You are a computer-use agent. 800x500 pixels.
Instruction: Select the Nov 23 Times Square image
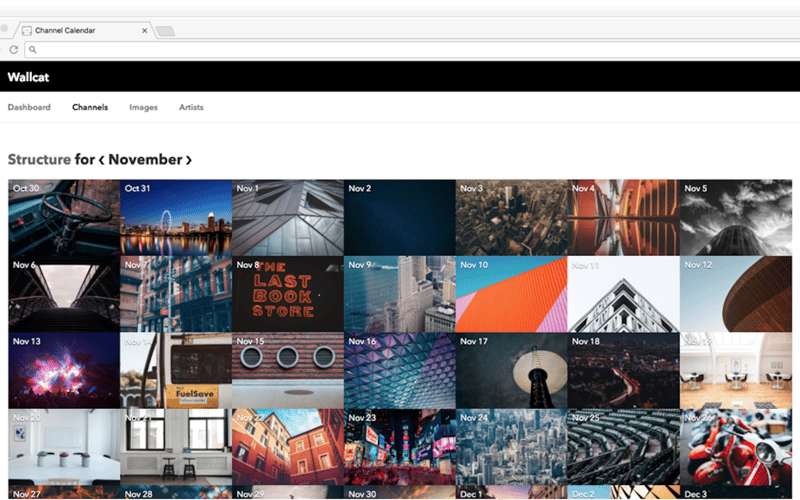399,446
